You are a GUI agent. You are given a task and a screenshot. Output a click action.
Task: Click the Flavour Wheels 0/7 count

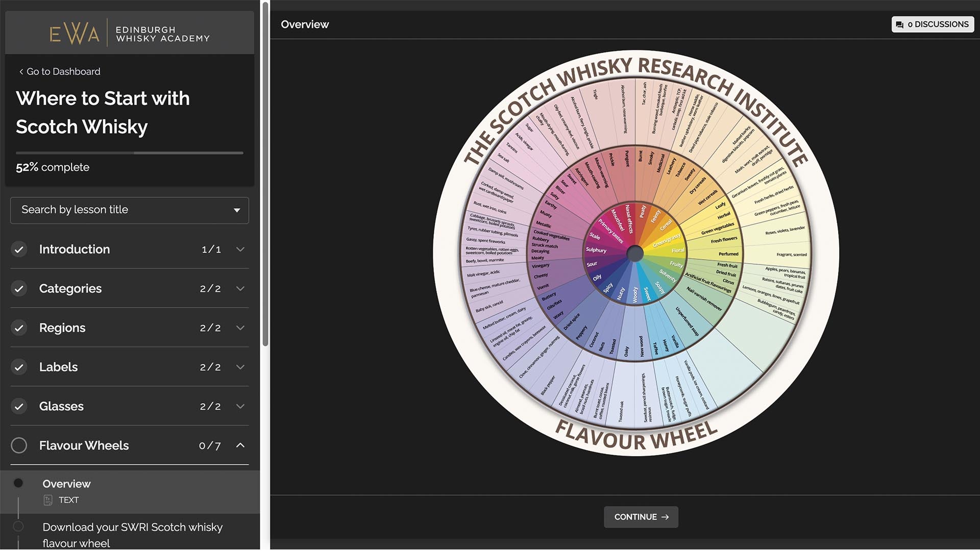210,446
